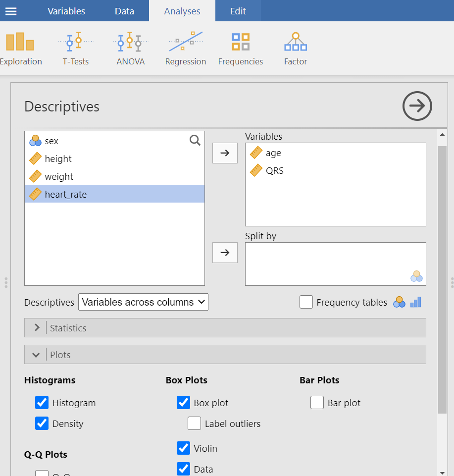Open the Exploration analysis menu
This screenshot has width=454, height=476.
coord(20,49)
